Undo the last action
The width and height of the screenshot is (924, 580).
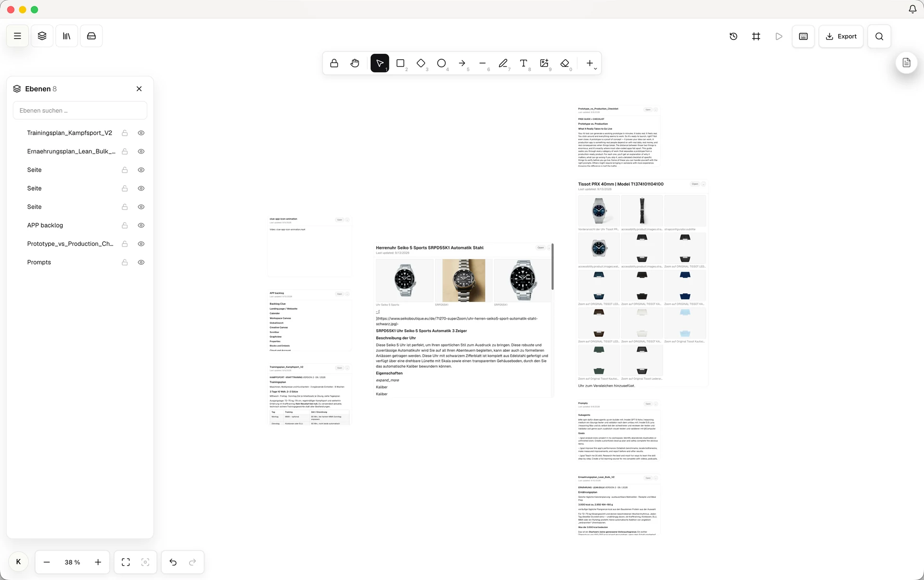pyautogui.click(x=173, y=562)
